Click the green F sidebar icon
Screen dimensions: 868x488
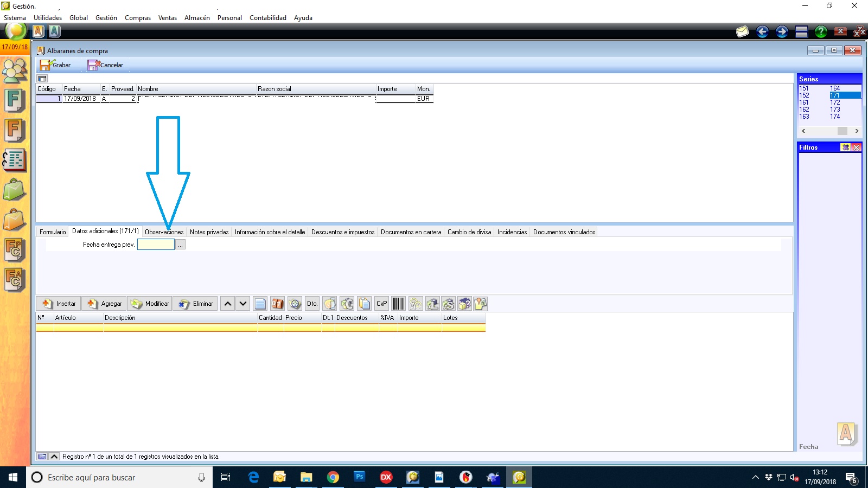click(x=15, y=100)
